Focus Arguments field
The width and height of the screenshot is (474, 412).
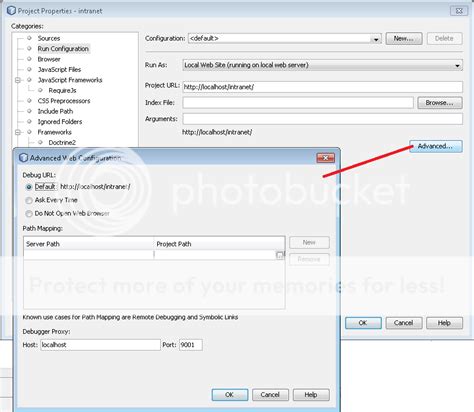pyautogui.click(x=322, y=119)
